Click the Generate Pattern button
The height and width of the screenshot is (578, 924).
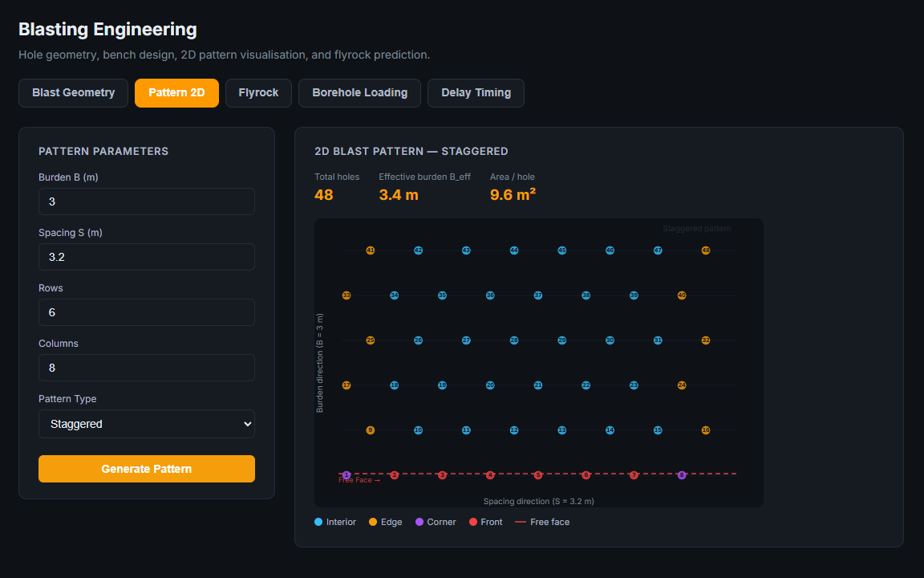pyautogui.click(x=147, y=469)
